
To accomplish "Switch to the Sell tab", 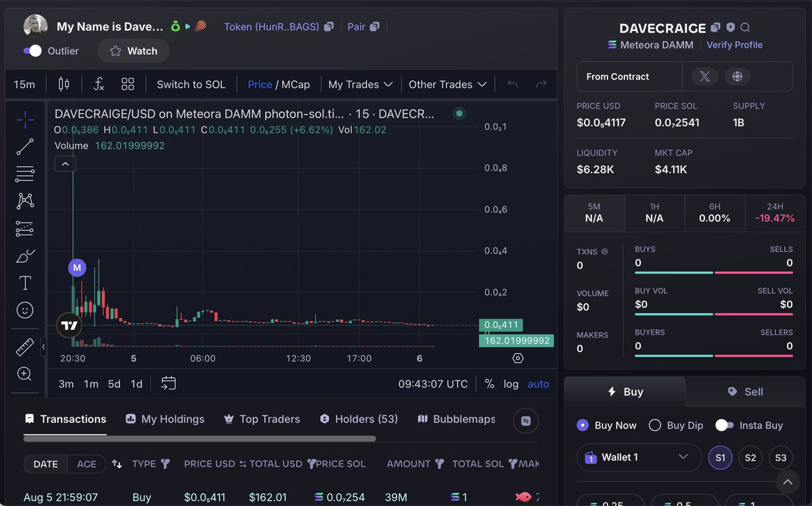I will click(x=745, y=392).
